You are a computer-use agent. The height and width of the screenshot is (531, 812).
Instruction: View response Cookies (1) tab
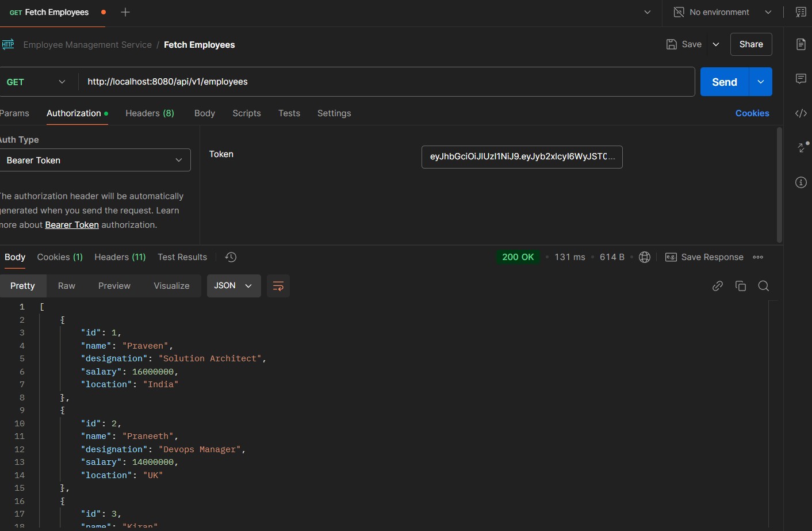tap(60, 257)
